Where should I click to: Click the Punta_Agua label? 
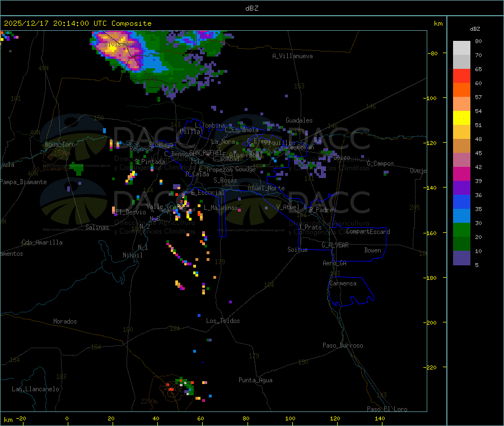point(255,380)
